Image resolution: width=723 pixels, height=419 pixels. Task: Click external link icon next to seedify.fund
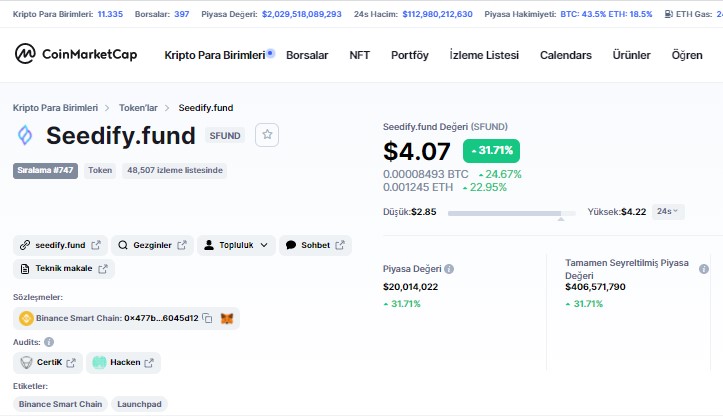tap(95, 245)
